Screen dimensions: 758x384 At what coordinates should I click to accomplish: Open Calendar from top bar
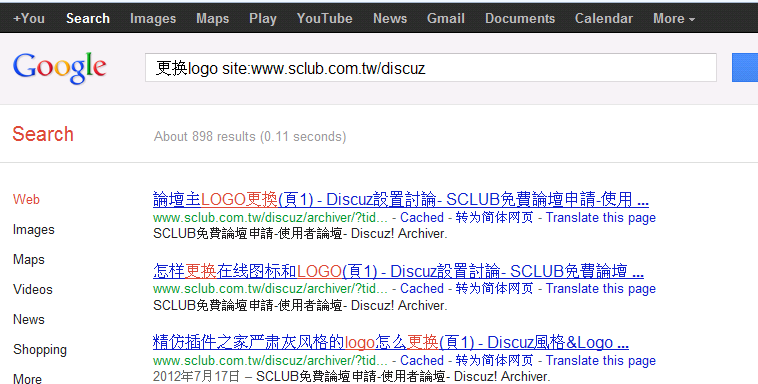point(604,18)
